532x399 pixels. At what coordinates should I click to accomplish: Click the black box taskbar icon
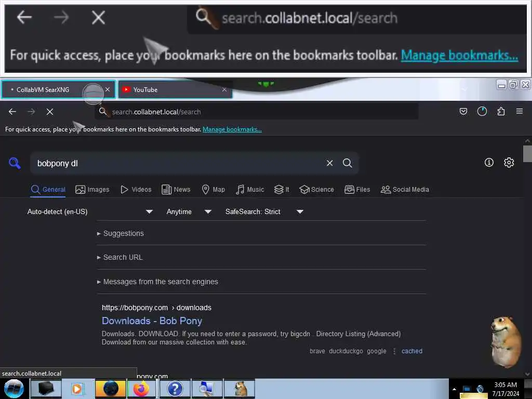[46, 389]
